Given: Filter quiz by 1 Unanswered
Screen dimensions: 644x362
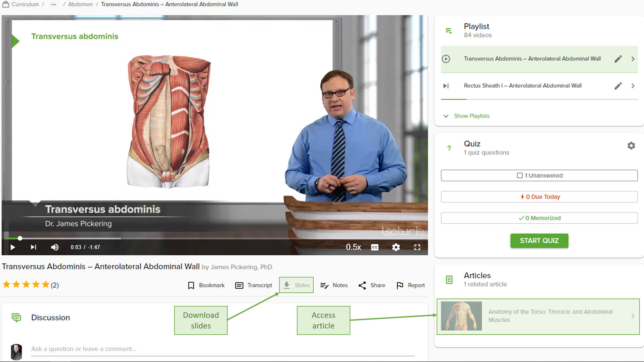Looking at the screenshot, I should pos(539,175).
